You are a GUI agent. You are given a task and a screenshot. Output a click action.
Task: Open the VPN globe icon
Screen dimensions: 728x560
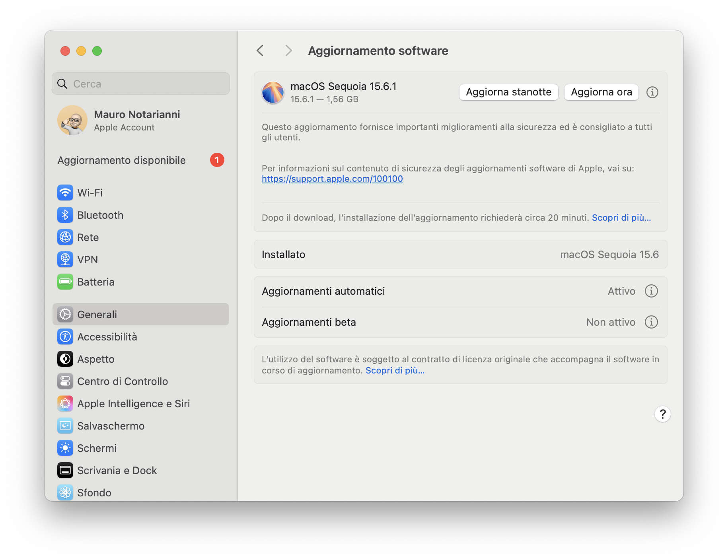click(65, 260)
